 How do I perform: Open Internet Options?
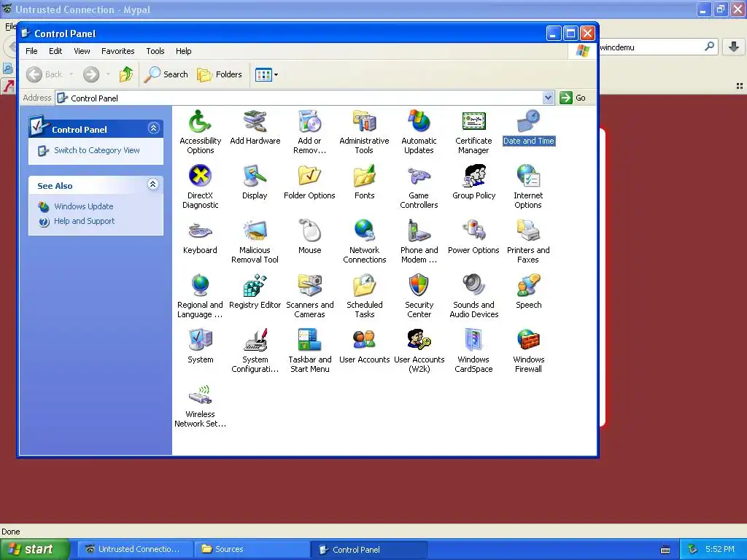[528, 176]
